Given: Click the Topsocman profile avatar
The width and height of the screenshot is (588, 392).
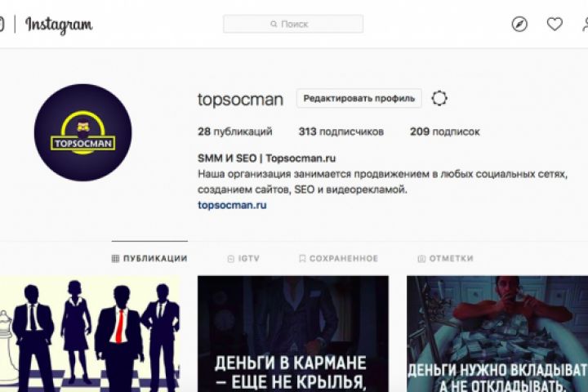Looking at the screenshot, I should click(82, 132).
